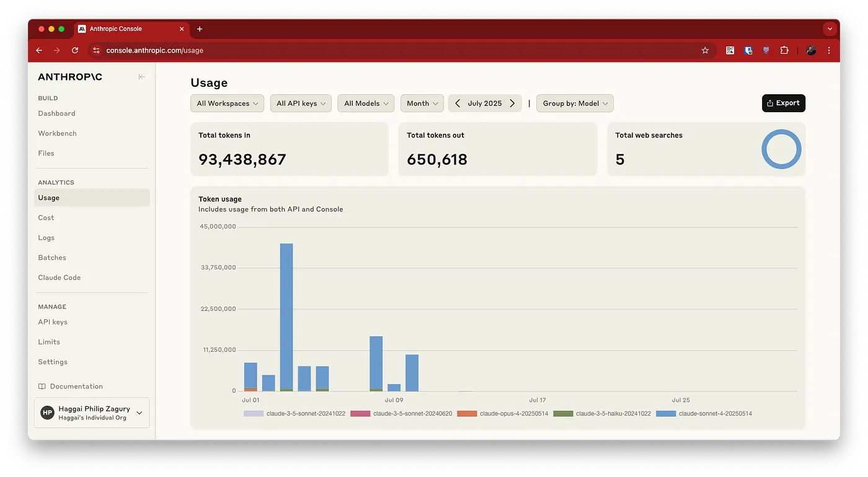
Task: Toggle claude-3-5-haiku-20241022 legend swatch
Action: tap(563, 413)
